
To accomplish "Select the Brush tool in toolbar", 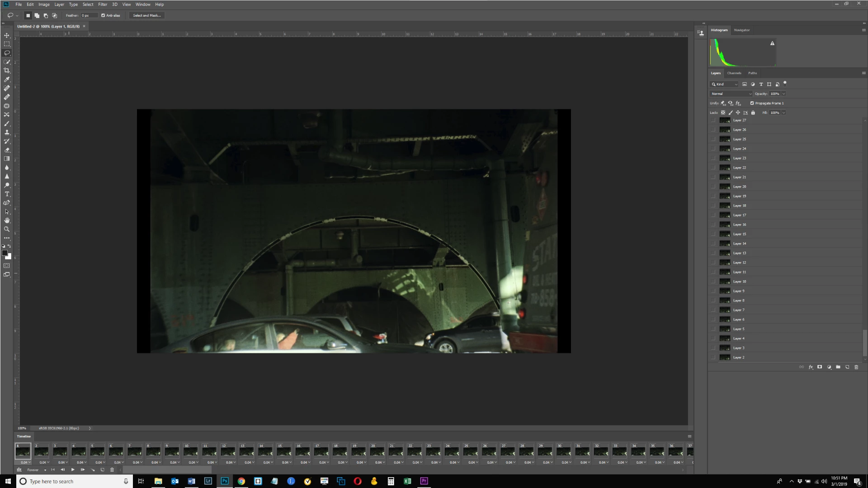I will click(7, 123).
